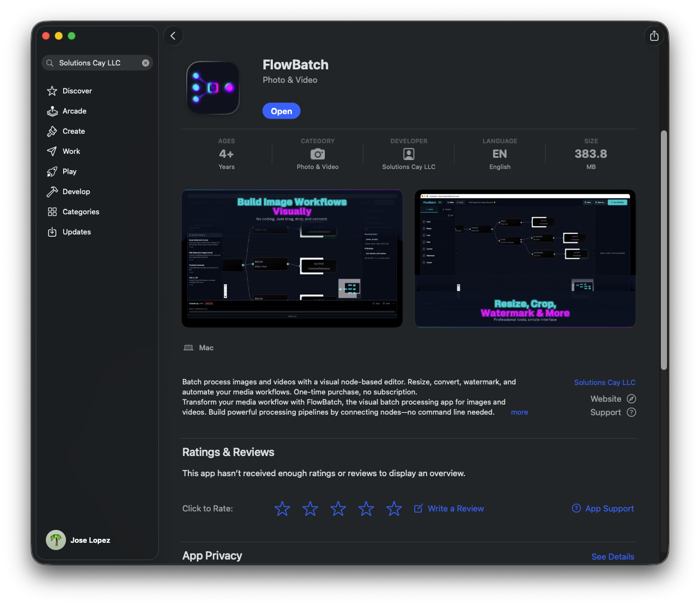Show the Updates page

77,232
